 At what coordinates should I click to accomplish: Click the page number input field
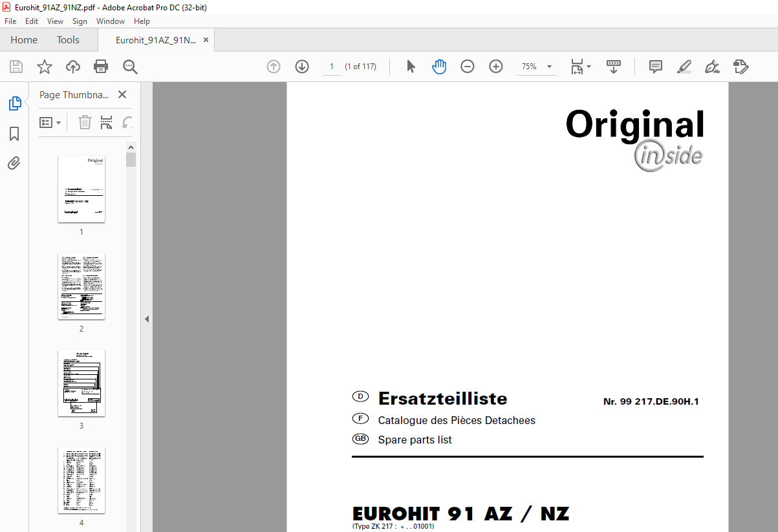(332, 67)
